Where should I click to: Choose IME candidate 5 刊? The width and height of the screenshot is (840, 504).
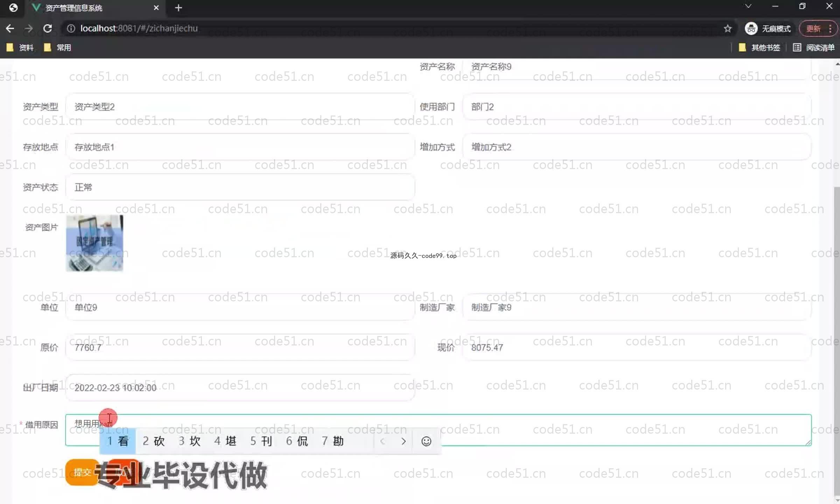coord(261,441)
